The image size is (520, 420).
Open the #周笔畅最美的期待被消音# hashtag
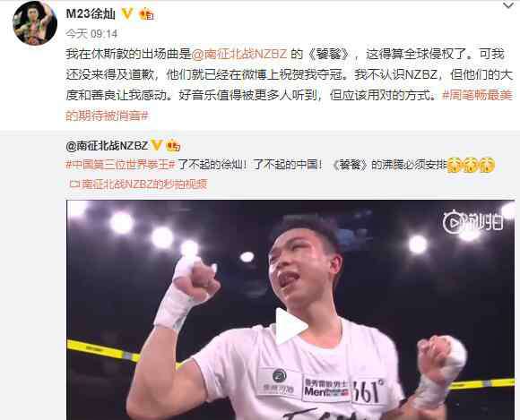pos(290,106)
